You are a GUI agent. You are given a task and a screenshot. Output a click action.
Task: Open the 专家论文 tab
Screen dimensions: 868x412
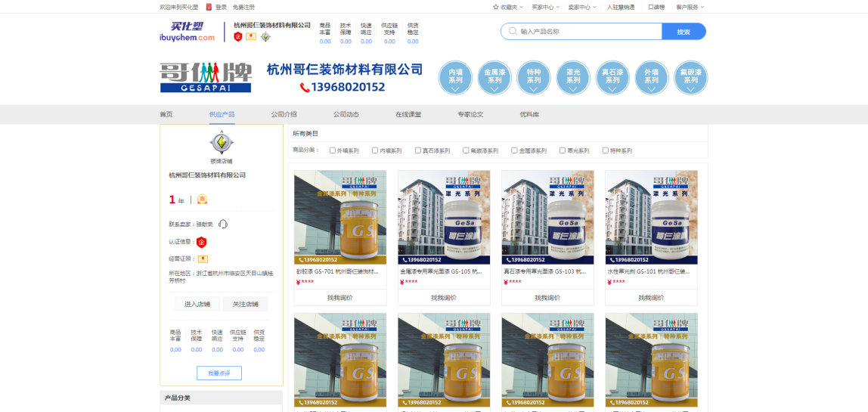[470, 115]
